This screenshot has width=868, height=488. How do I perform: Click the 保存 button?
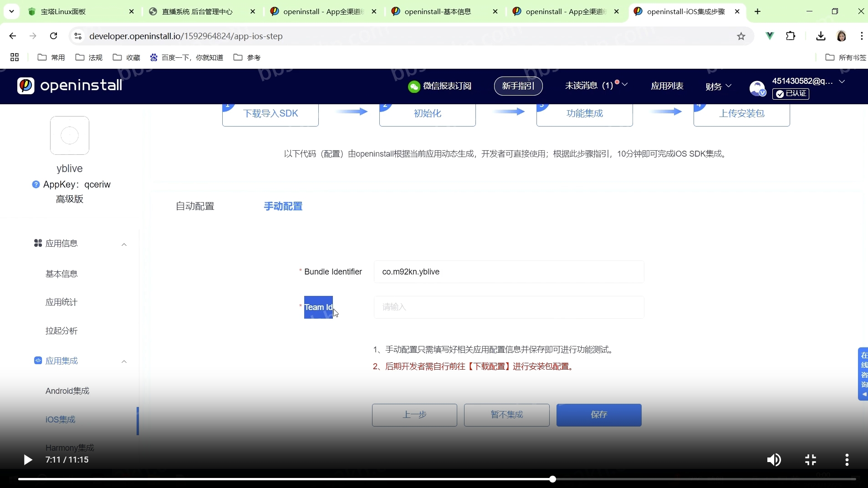click(599, 415)
